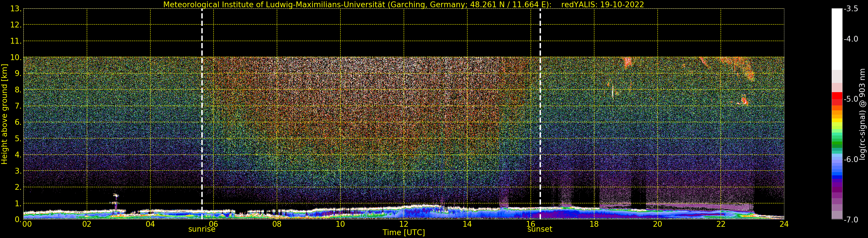Click the height axis tick label '2.'
868x238 pixels.
click(18, 187)
